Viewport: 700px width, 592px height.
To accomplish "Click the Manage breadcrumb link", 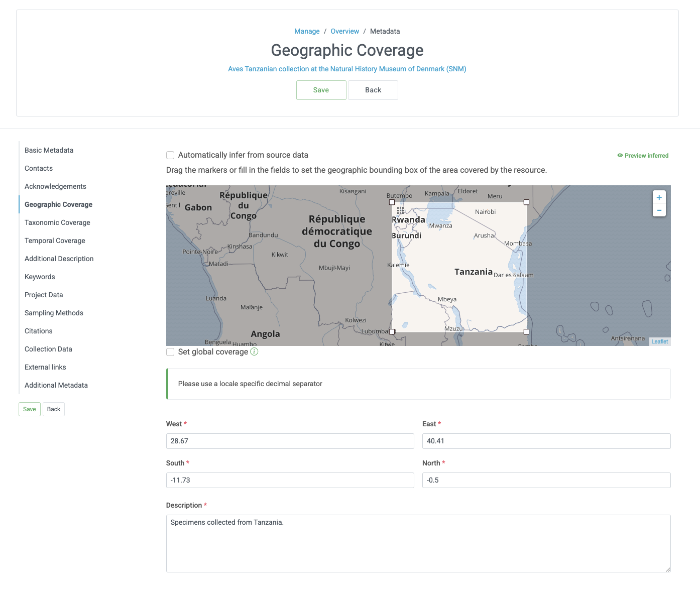I will pyautogui.click(x=306, y=31).
